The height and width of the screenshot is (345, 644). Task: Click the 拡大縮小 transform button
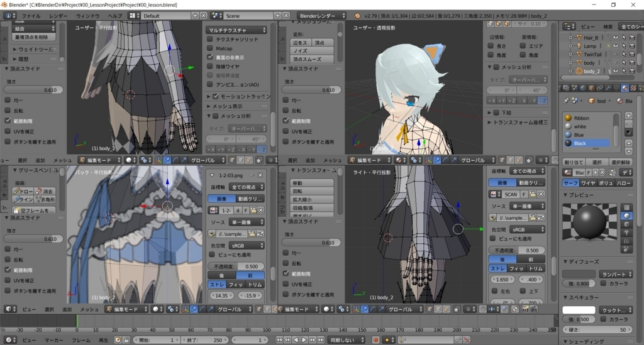click(312, 199)
